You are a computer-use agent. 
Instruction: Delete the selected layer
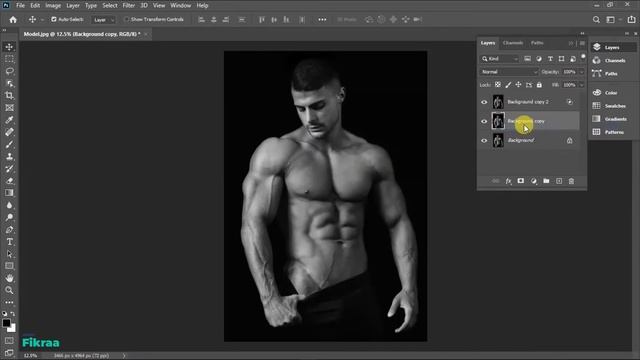click(x=571, y=181)
